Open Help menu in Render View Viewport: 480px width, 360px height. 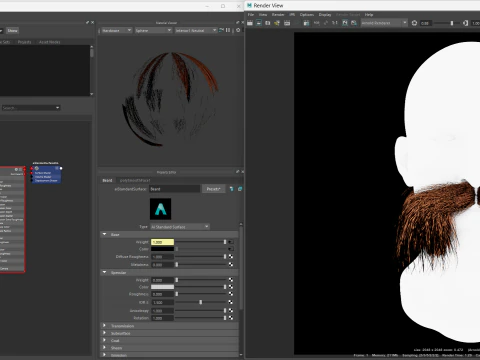click(369, 15)
